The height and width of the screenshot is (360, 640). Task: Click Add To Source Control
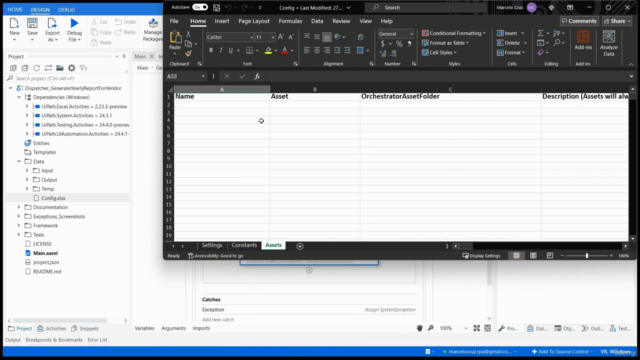coord(562,351)
